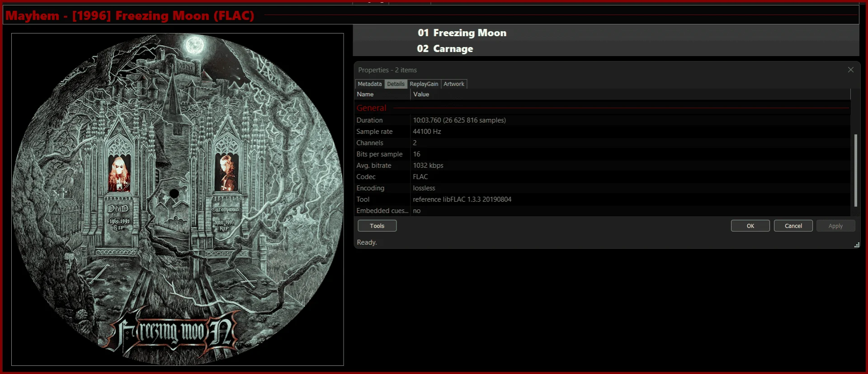The height and width of the screenshot is (374, 868).
Task: Switch to the Metadata tab
Action: click(369, 84)
